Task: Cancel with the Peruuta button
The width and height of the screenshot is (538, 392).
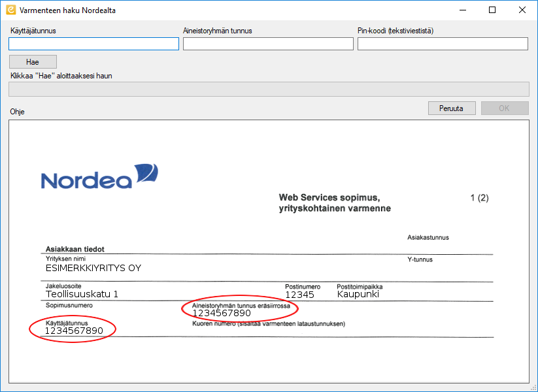Action: pyautogui.click(x=452, y=108)
